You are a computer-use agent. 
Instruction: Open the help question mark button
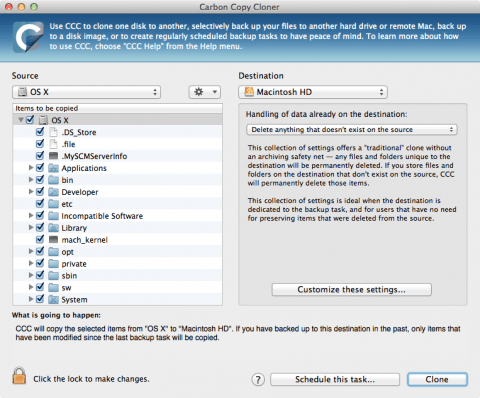click(x=258, y=379)
